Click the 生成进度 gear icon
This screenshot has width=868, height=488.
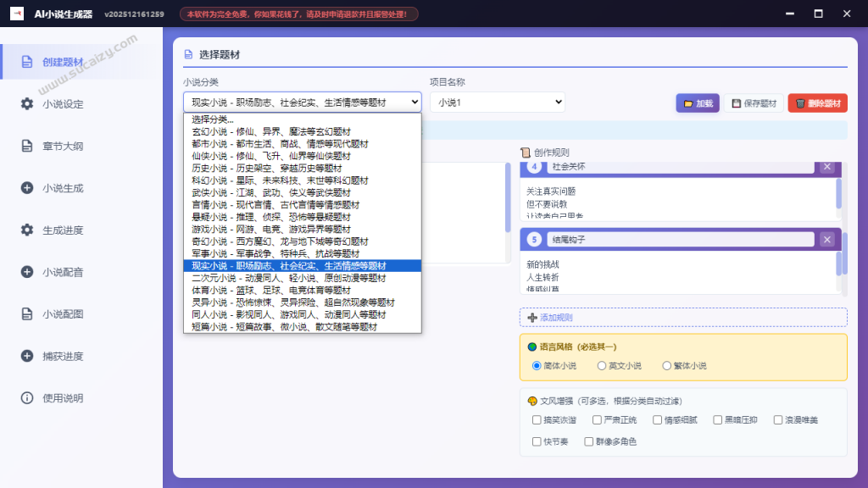pos(27,230)
